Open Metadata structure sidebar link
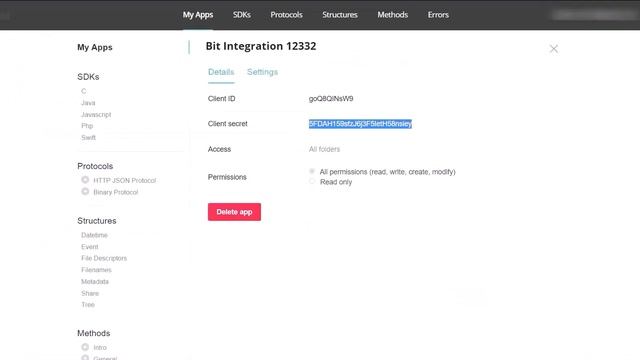Viewport: 640px width, 360px height. tap(95, 282)
